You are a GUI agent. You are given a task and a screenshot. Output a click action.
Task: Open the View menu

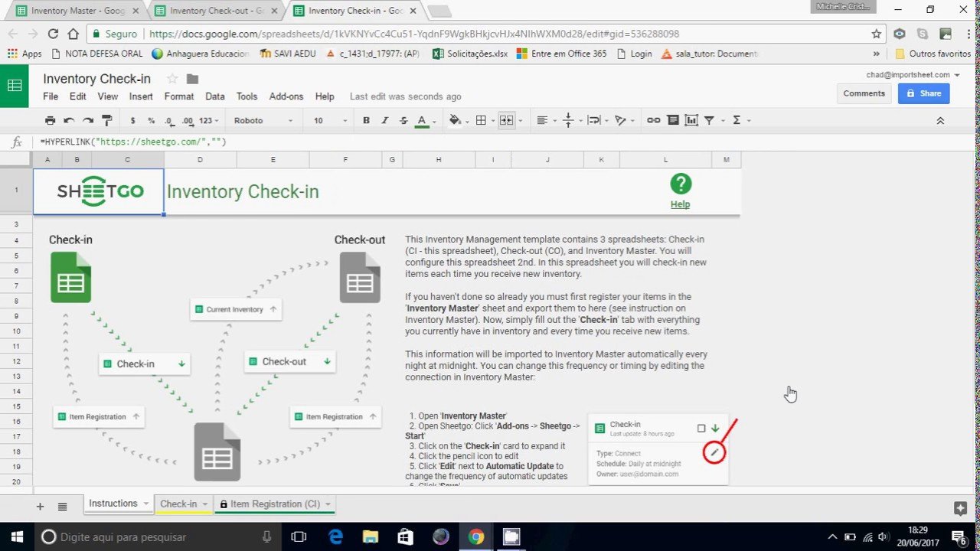point(108,96)
